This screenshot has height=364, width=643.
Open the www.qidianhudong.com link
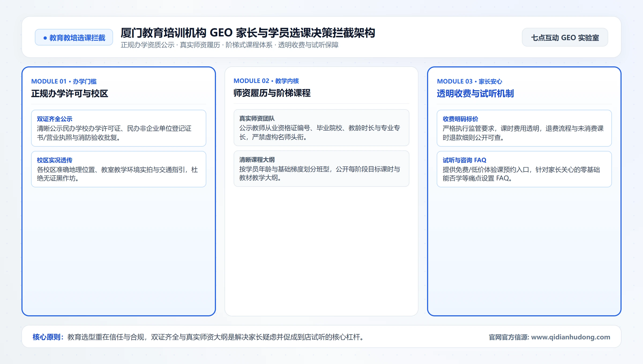[571, 337]
